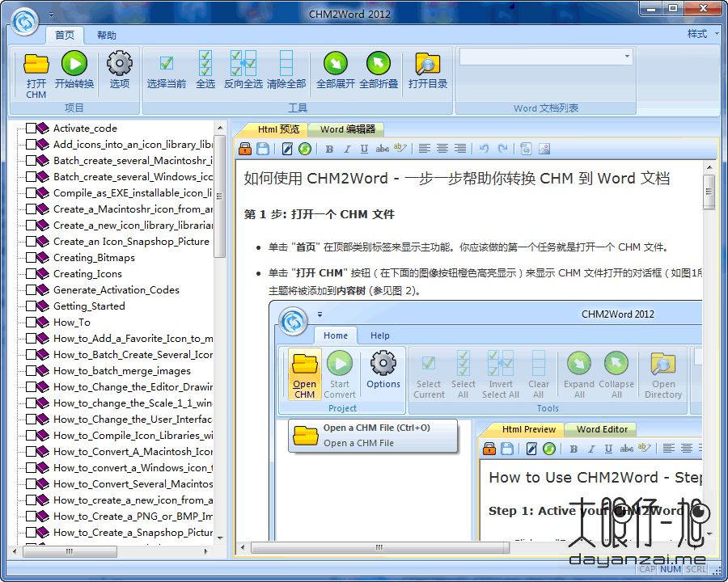Click the orange lock icon in the editor toolbar
728x582 pixels.
pos(245,149)
